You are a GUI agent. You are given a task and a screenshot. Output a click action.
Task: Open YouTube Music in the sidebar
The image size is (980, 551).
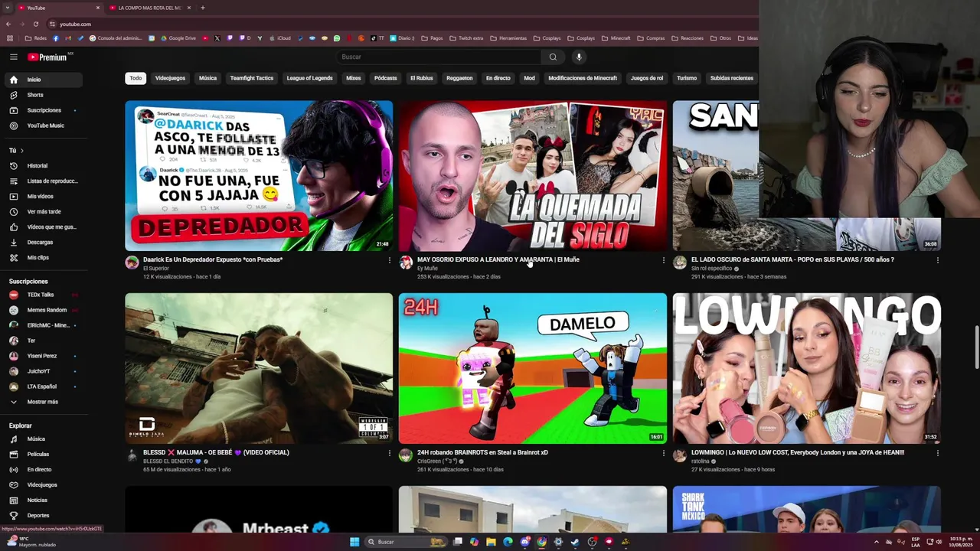tap(43, 126)
